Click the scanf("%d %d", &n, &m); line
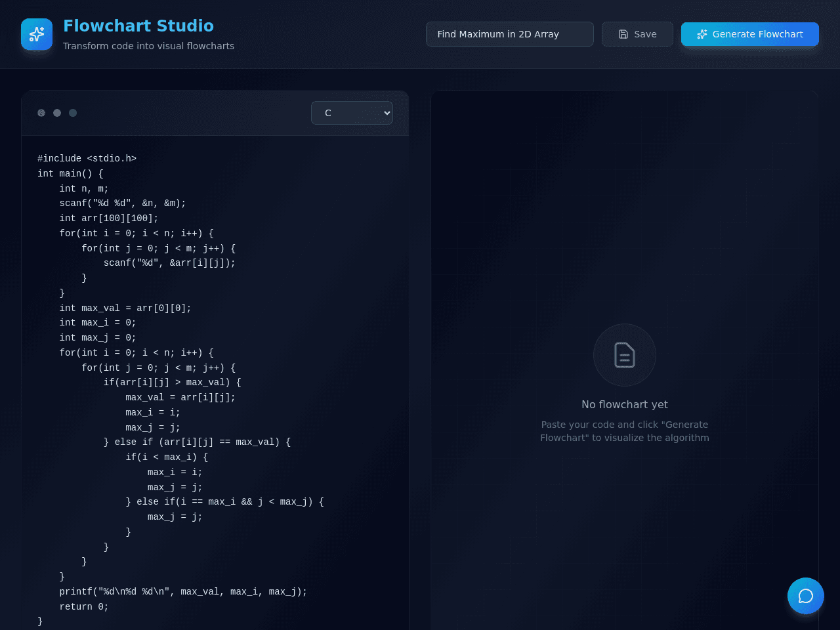 (x=123, y=203)
